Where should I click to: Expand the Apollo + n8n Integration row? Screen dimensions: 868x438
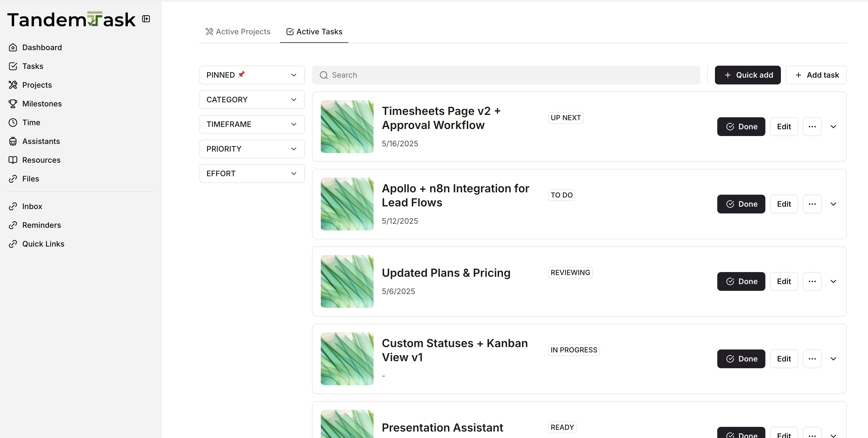click(833, 204)
